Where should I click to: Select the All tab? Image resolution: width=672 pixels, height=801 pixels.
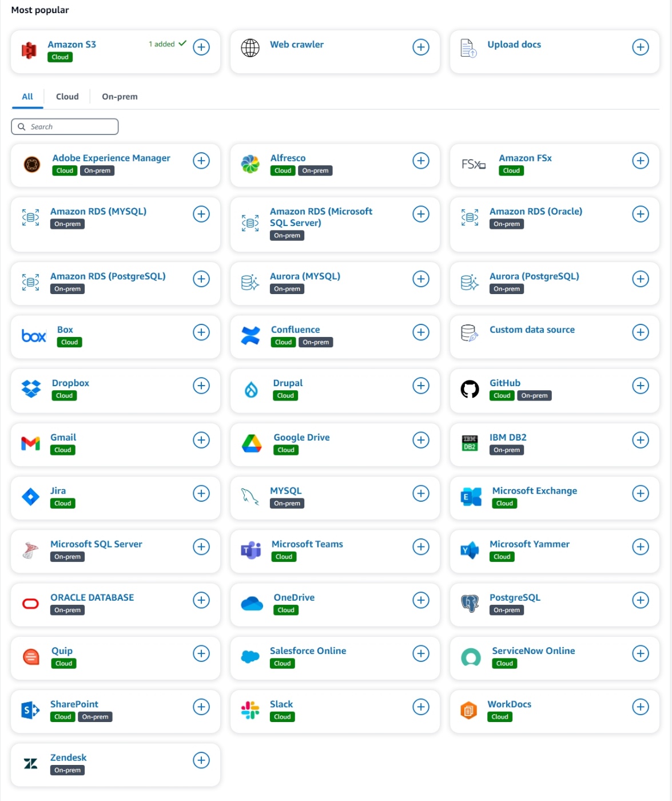point(27,97)
